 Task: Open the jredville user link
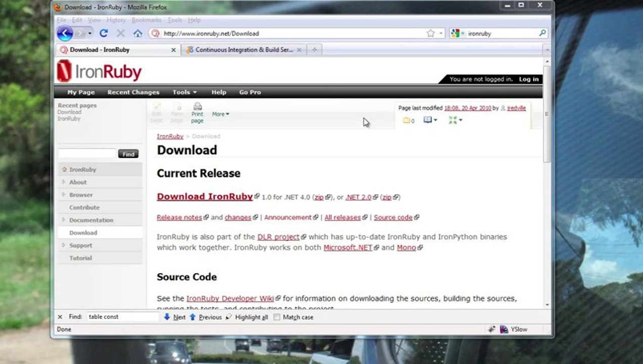coord(516,108)
